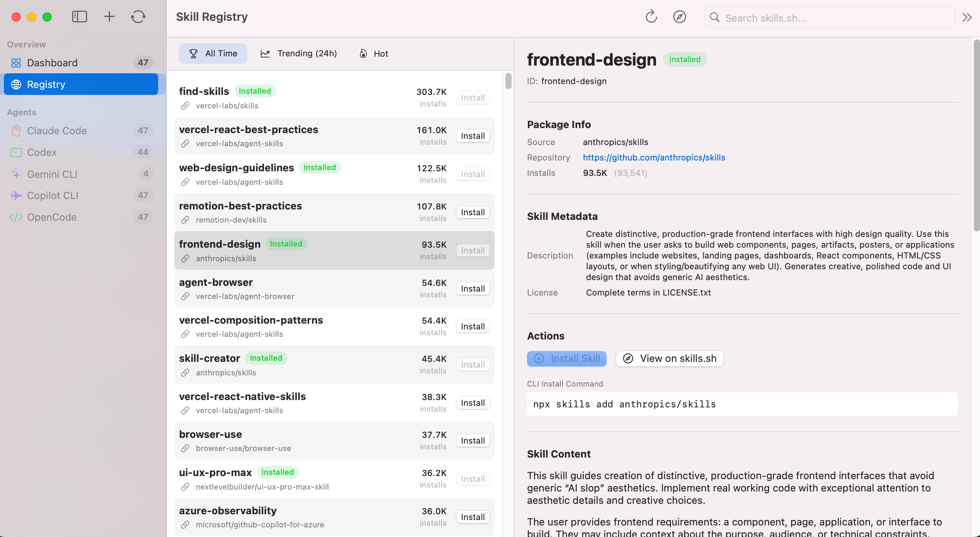The image size is (980, 537).
Task: Click the refresh icon next to plus
Action: pos(138,17)
